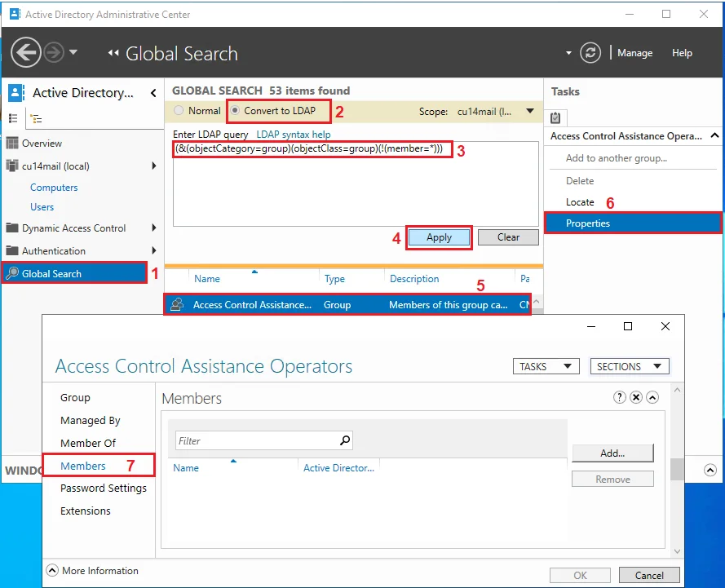
Task: Open LDAP syntax help link
Action: 293,135
